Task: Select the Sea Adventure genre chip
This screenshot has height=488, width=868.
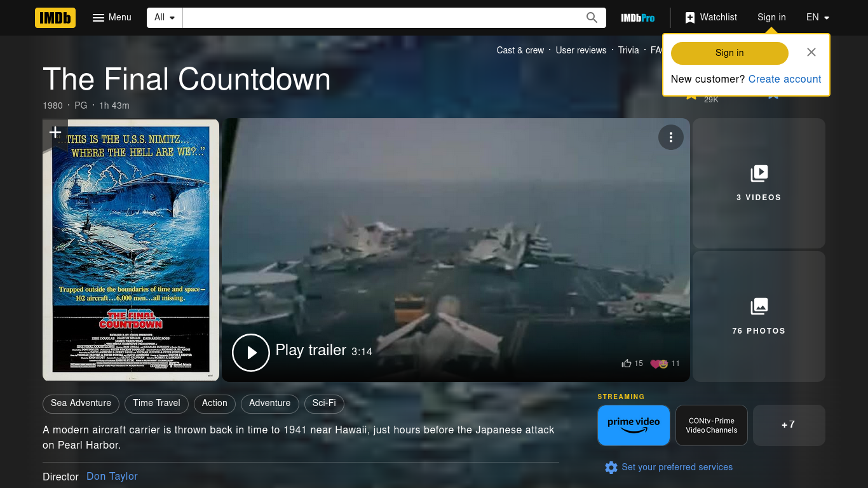Action: [81, 403]
